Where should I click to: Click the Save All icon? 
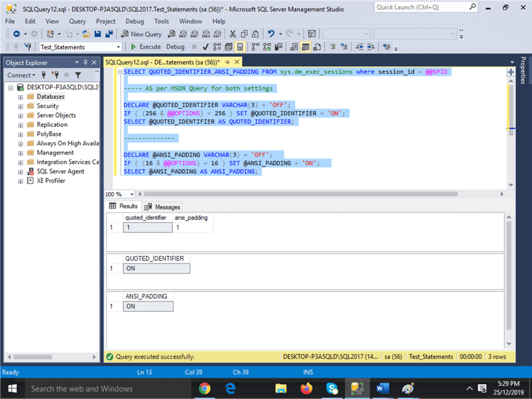pos(109,34)
